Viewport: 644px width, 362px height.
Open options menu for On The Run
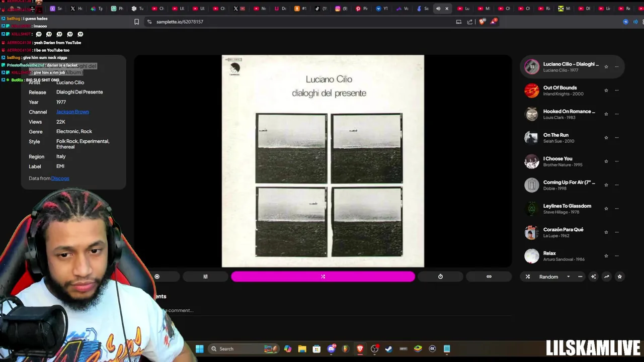tap(617, 138)
